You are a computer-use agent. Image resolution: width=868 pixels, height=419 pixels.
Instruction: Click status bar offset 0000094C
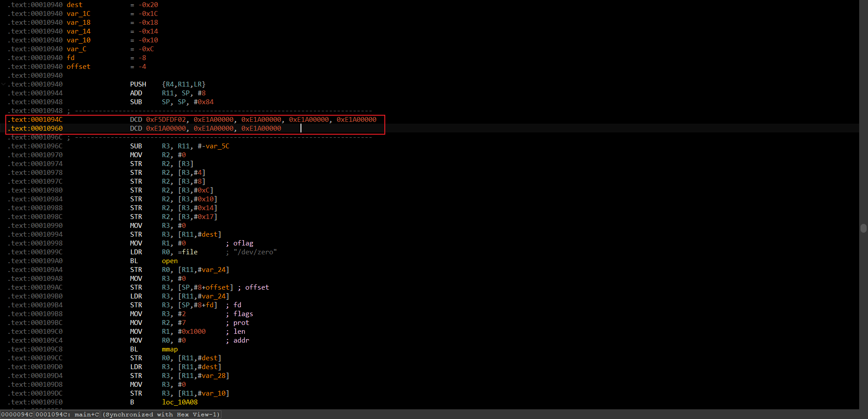click(x=17, y=415)
